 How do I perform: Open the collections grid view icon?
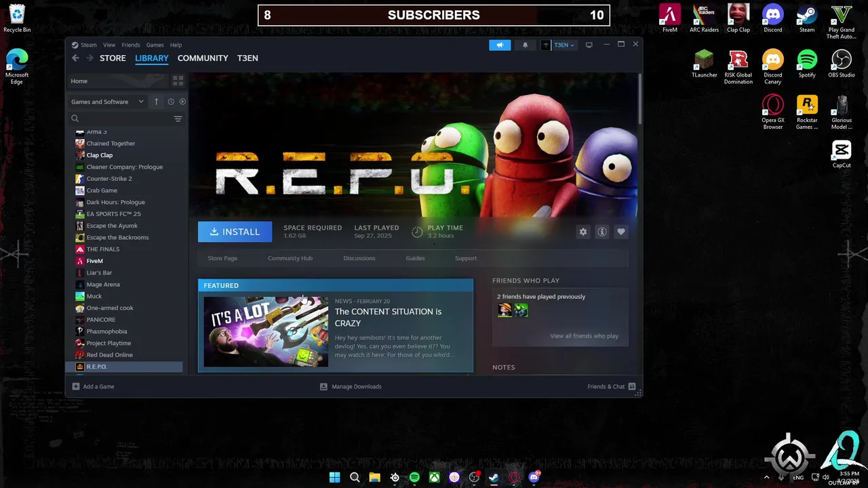tap(178, 81)
